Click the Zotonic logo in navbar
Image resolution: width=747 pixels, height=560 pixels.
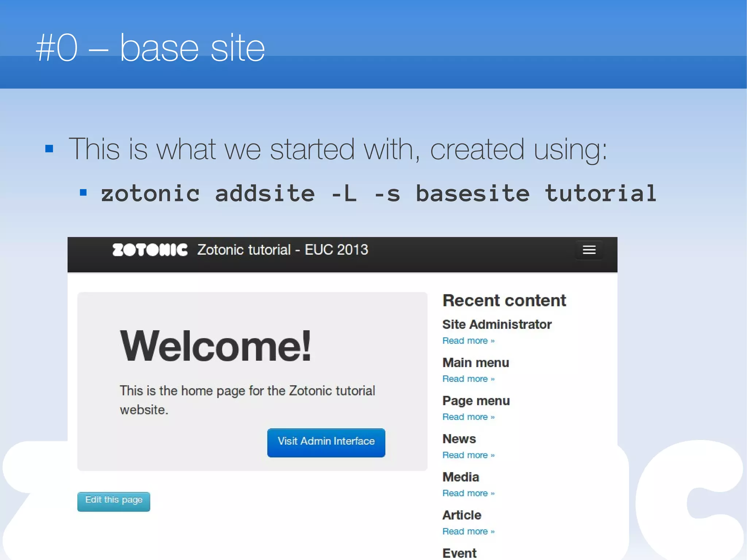point(150,250)
